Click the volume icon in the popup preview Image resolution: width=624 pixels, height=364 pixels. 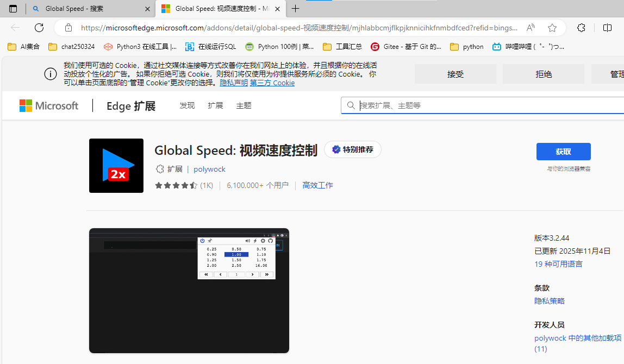247,241
